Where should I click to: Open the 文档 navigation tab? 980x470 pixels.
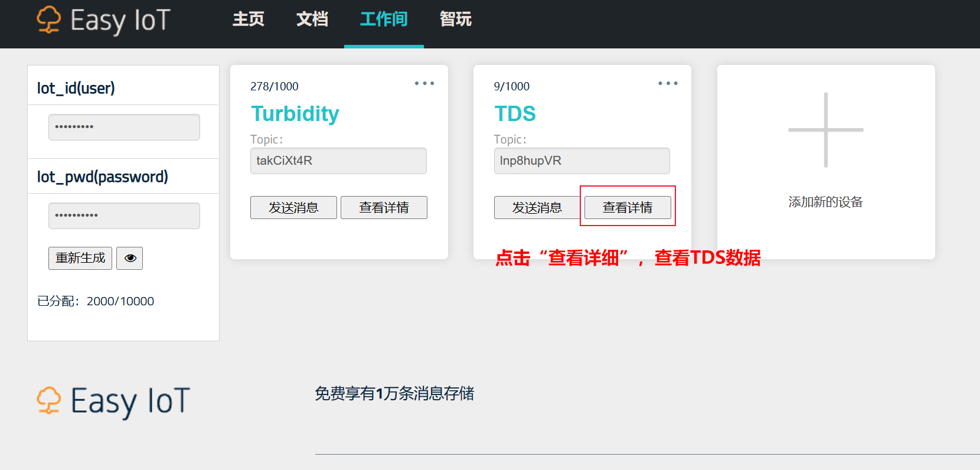pos(312,19)
